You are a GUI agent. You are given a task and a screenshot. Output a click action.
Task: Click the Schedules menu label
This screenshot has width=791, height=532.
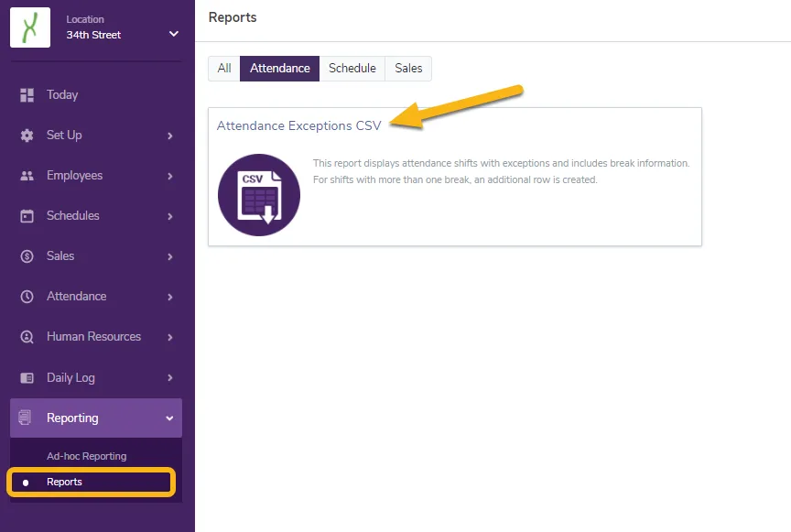[x=73, y=215]
